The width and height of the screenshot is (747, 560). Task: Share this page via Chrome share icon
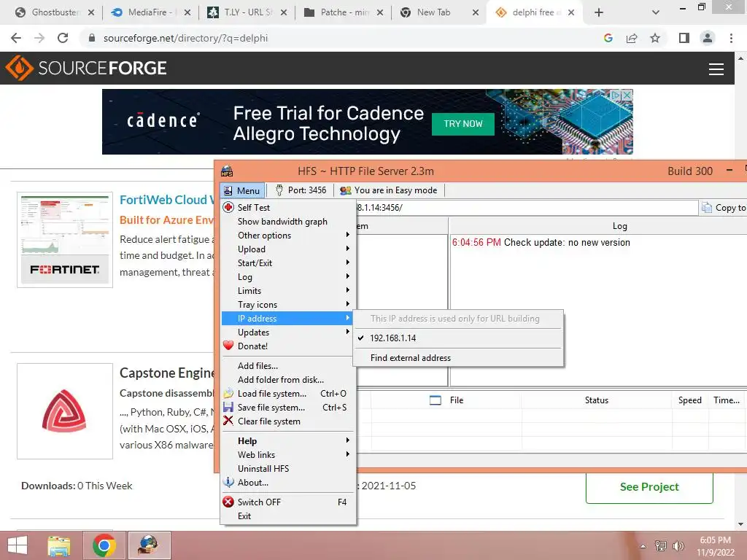(x=632, y=38)
